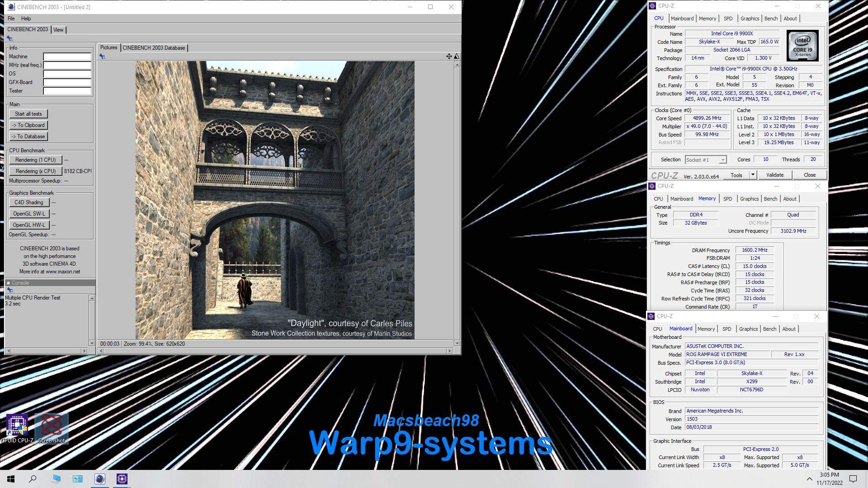
Task: Click the Multiple CPU Render Test console line
Action: (33, 298)
